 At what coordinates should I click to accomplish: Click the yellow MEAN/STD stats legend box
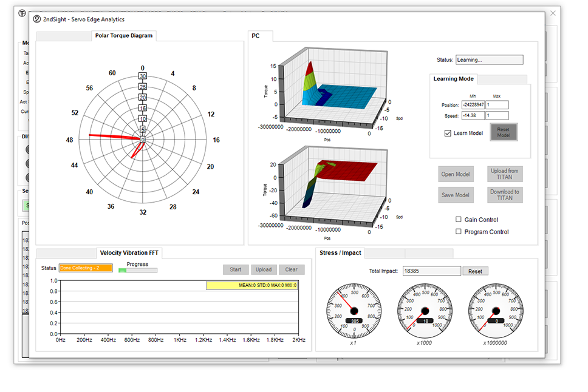[x=251, y=285]
